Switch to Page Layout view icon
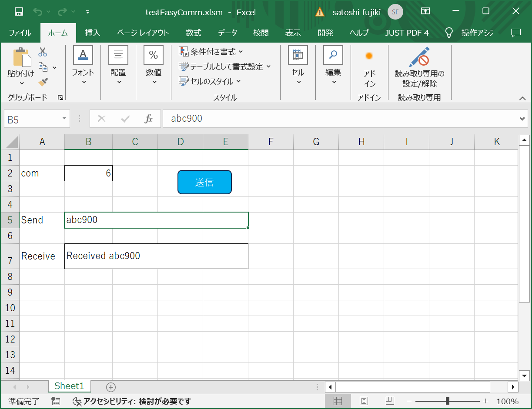 pyautogui.click(x=364, y=401)
